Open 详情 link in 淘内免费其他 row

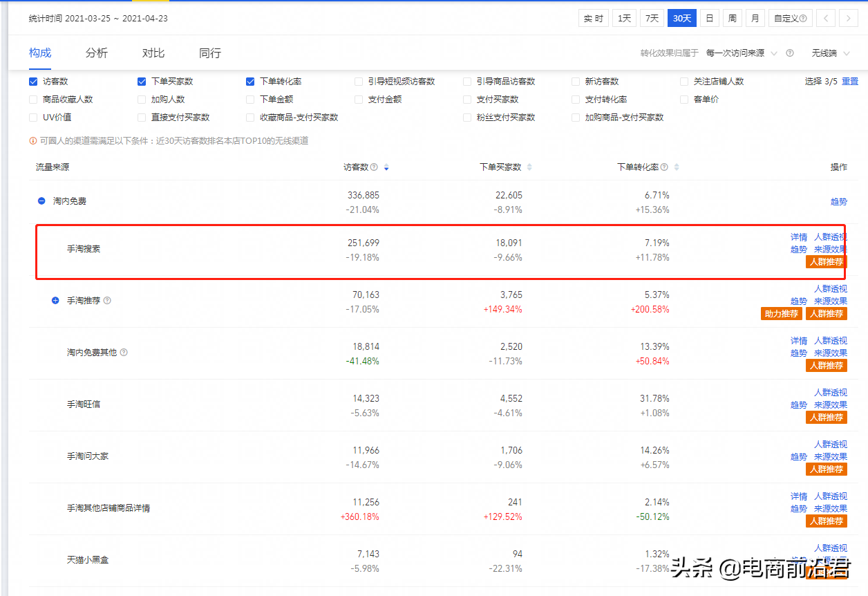799,341
